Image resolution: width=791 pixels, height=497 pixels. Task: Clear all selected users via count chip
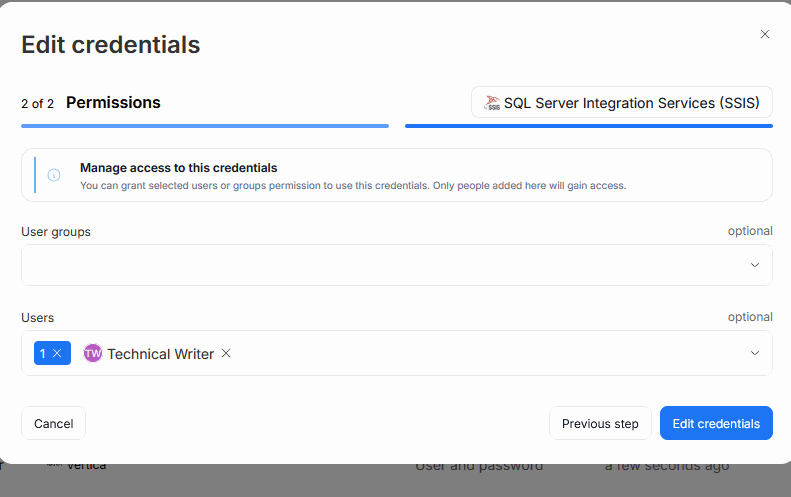pyautogui.click(x=57, y=353)
